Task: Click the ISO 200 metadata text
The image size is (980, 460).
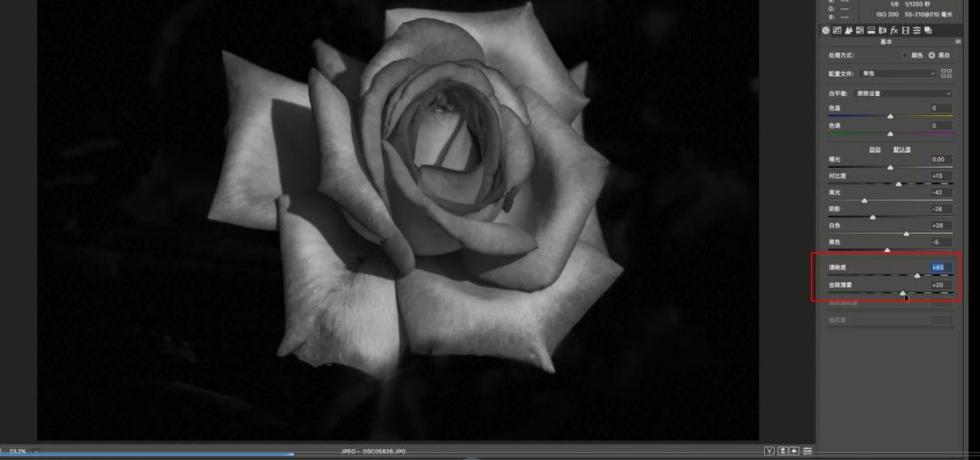Action: 887,15
